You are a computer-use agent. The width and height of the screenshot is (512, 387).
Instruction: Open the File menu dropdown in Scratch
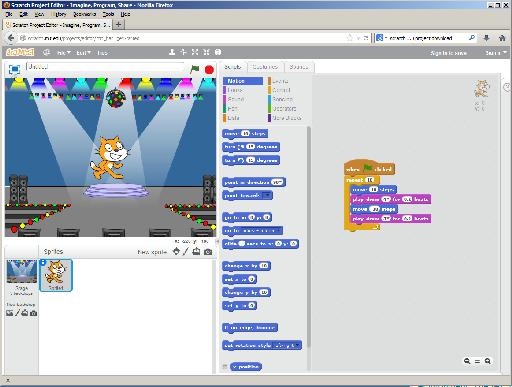pos(63,53)
